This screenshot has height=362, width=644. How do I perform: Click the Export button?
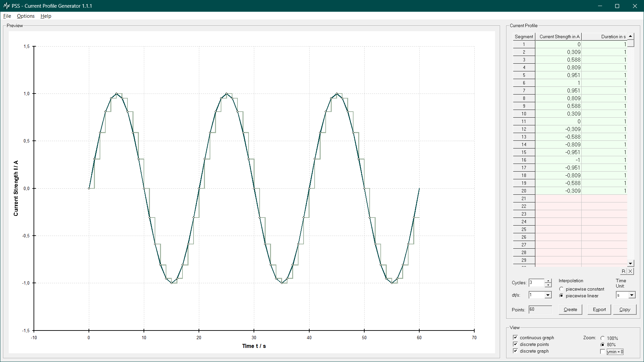[599, 309]
